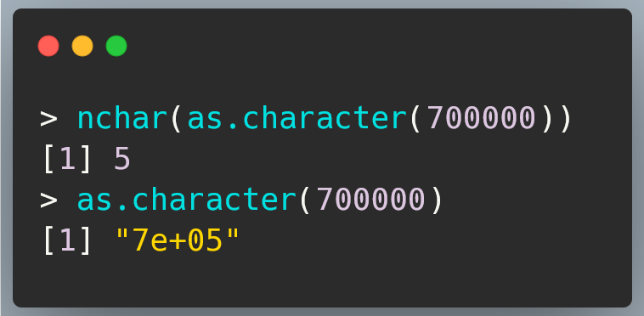Click the second command prompt arrow

48,200
